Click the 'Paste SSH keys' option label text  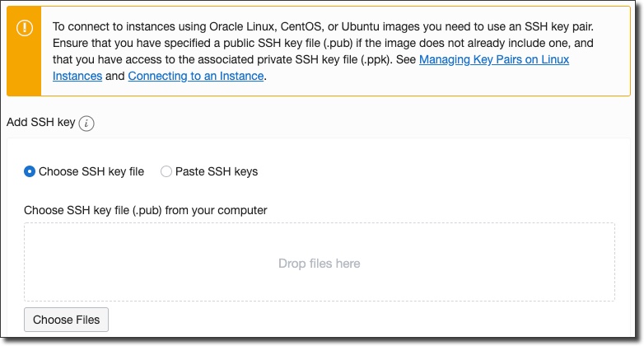(x=217, y=171)
